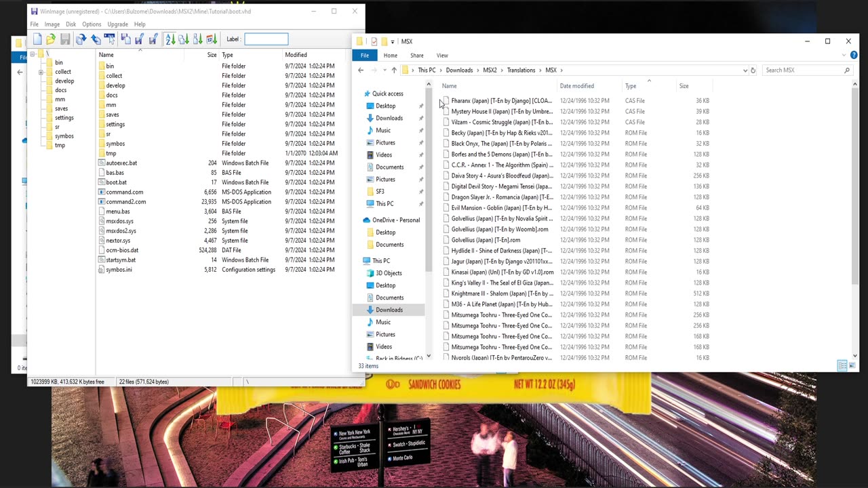Click Properties icon in Explorer quick access toolbar
Screen dimensions: 868x488
[374, 41]
